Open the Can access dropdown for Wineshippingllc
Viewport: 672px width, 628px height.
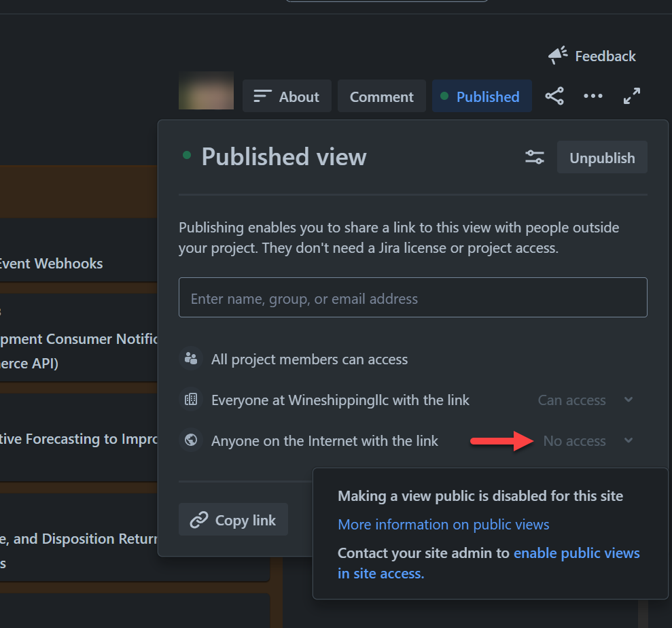coord(586,400)
